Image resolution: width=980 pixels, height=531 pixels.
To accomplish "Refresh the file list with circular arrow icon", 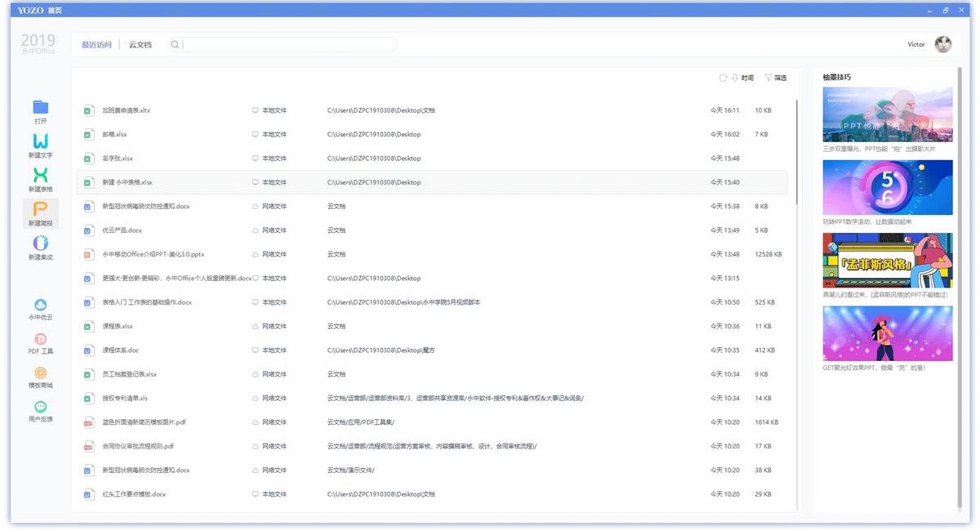I will point(723,77).
